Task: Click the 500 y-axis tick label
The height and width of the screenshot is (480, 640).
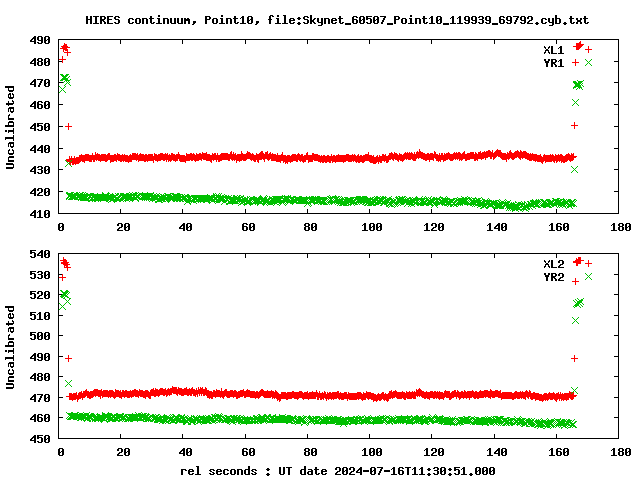Action: 40,336
